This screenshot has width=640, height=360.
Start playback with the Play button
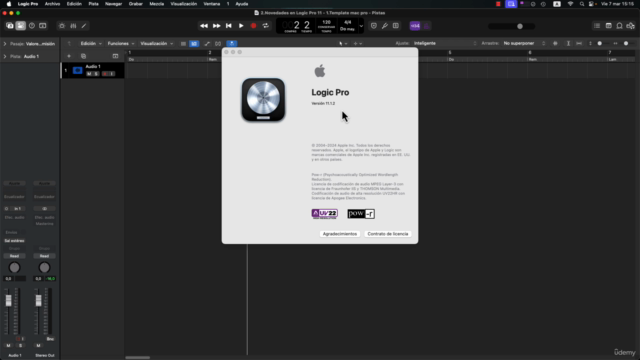tap(241, 26)
